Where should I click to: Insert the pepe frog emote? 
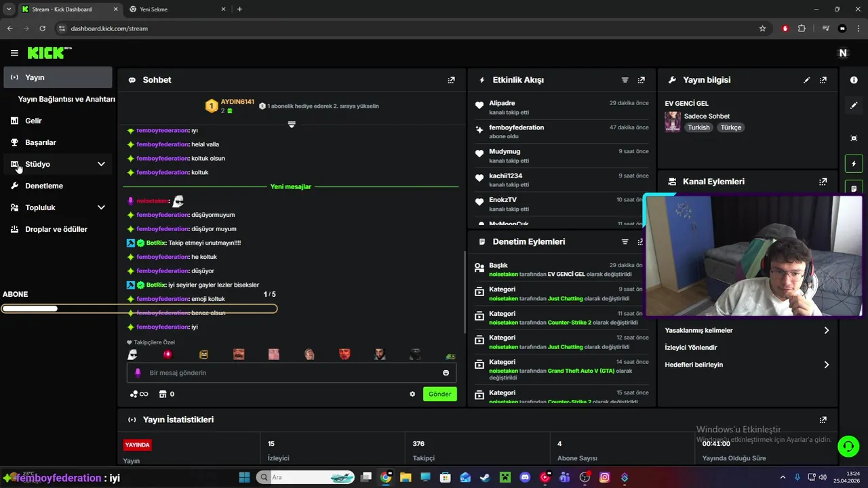coord(450,354)
